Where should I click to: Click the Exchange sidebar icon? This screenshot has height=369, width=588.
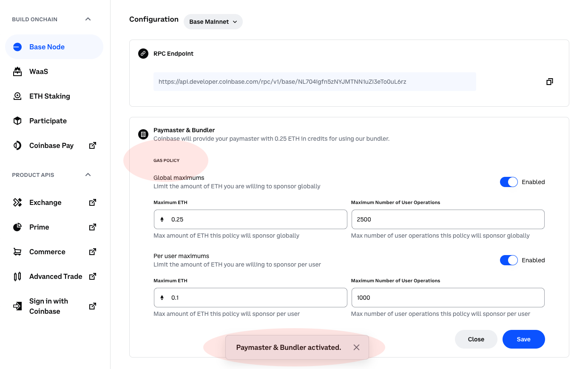[17, 202]
